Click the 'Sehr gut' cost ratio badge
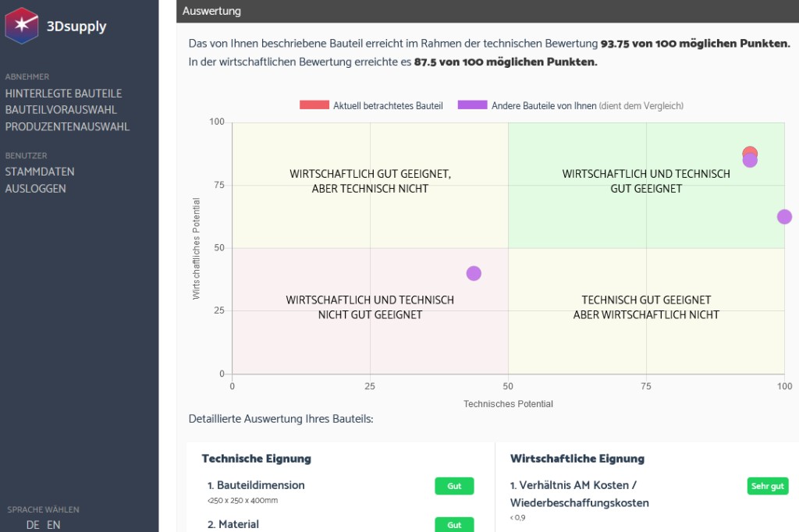Viewport: 799px width, 532px height. (767, 486)
